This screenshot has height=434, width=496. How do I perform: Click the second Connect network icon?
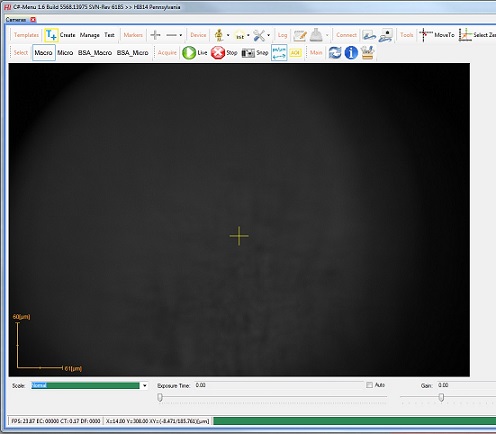pos(386,35)
